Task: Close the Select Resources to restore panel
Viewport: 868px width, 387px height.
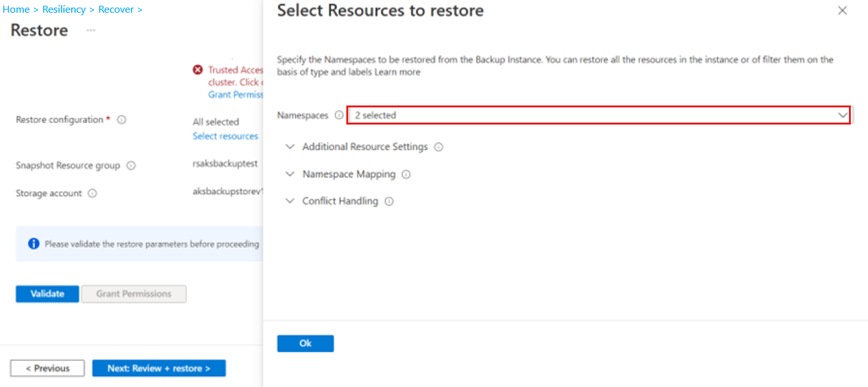Action: click(843, 11)
